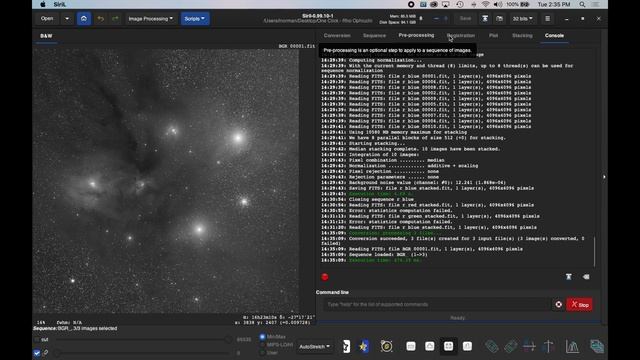Select the User radio button
The image size is (640, 360).
[262, 353]
